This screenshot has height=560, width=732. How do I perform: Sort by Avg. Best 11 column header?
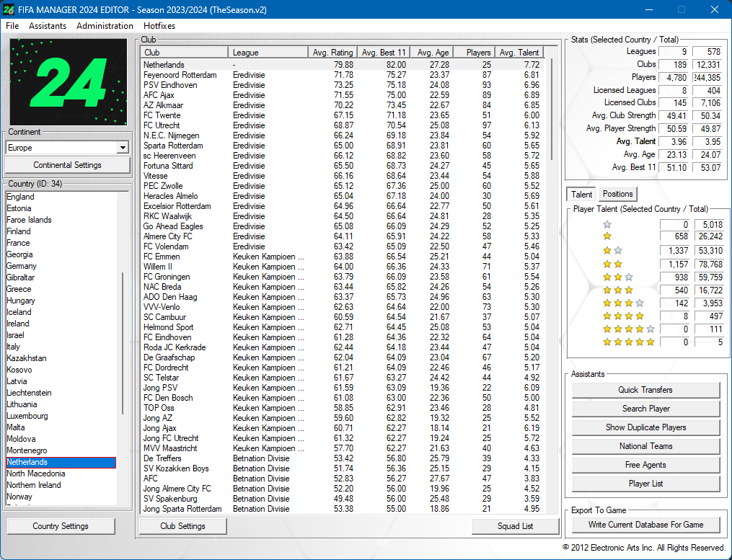(384, 53)
